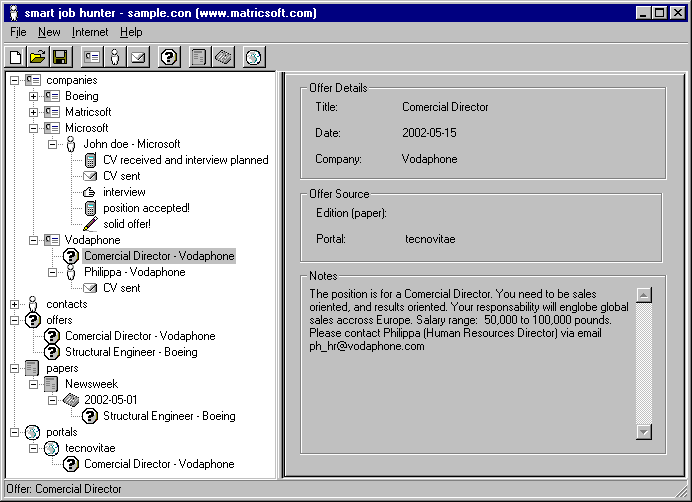The image size is (692, 502).
Task: Click the pencil icon beside solid offer!
Action: tap(90, 224)
